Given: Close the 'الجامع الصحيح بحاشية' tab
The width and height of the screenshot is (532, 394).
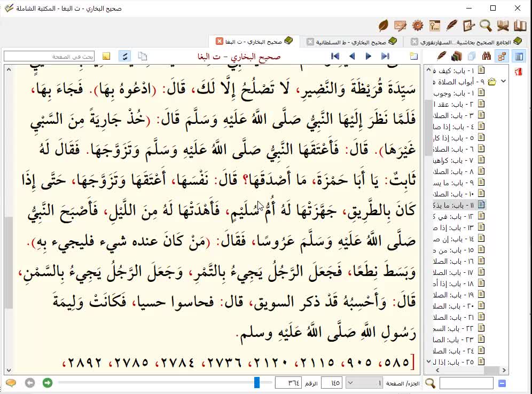Looking at the screenshot, I should 414,42.
